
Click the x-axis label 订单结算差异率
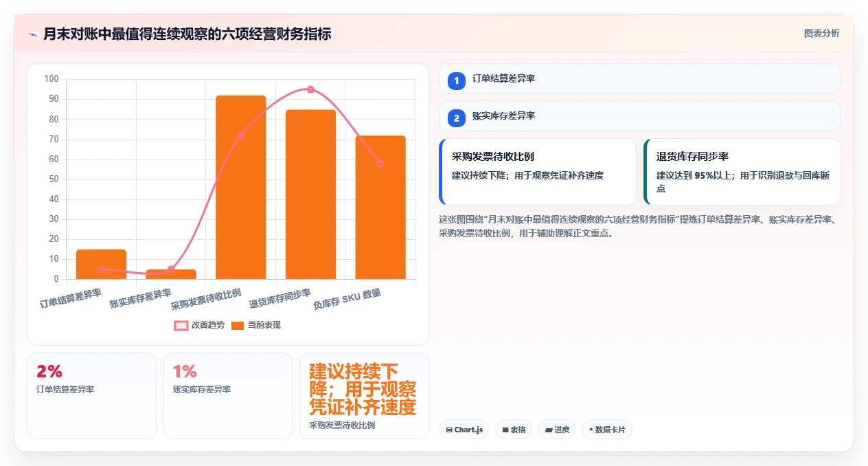(71, 298)
